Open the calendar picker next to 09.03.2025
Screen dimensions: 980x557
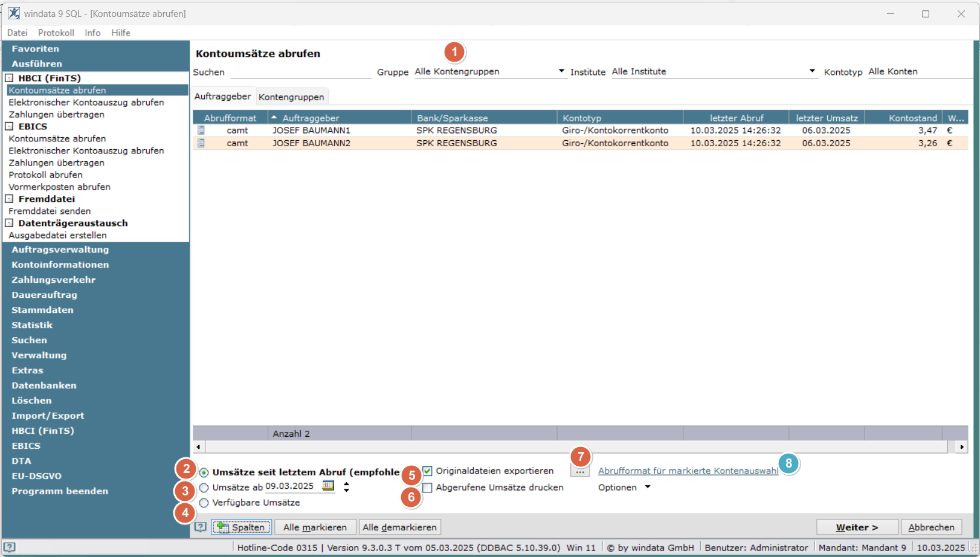pos(328,486)
